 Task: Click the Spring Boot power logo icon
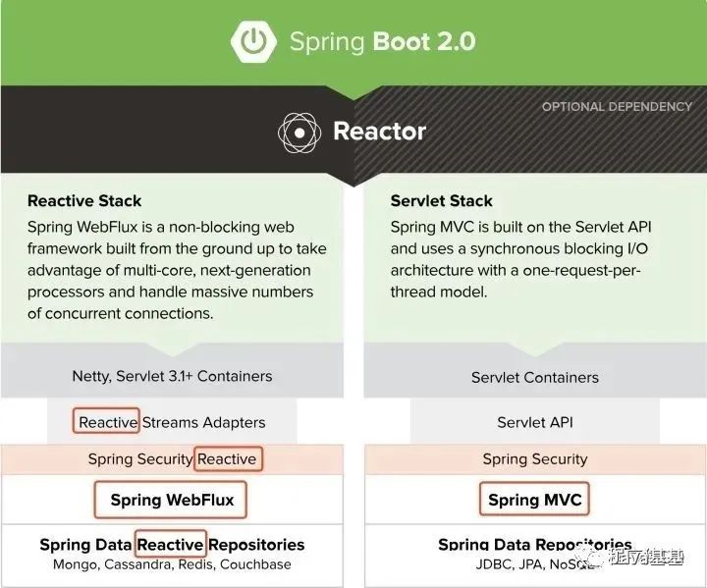253,41
